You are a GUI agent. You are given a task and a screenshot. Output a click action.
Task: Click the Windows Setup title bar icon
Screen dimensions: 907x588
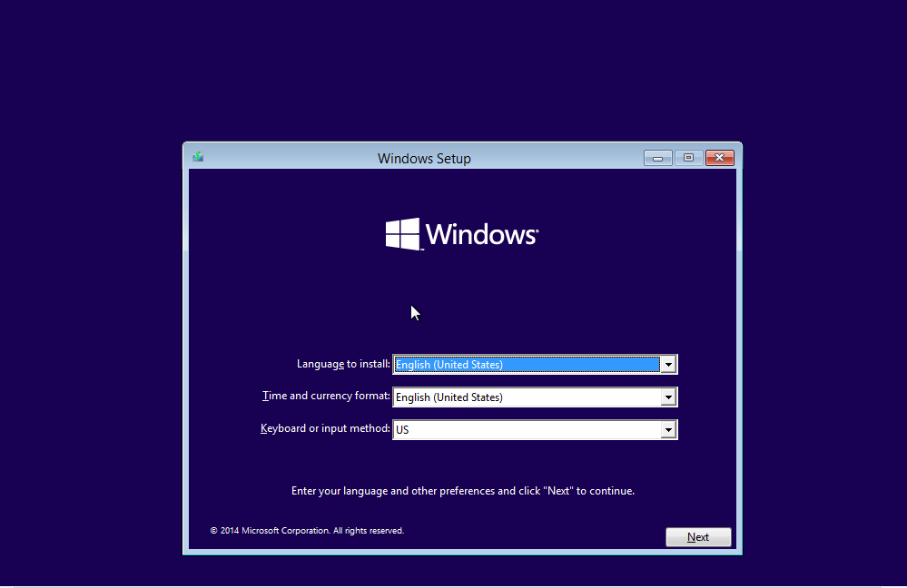tap(198, 157)
